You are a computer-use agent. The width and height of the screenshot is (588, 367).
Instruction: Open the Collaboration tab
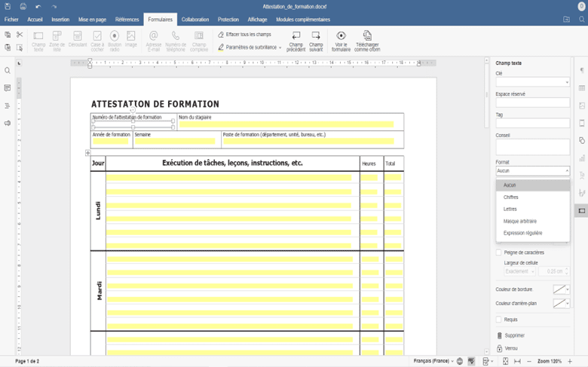195,20
